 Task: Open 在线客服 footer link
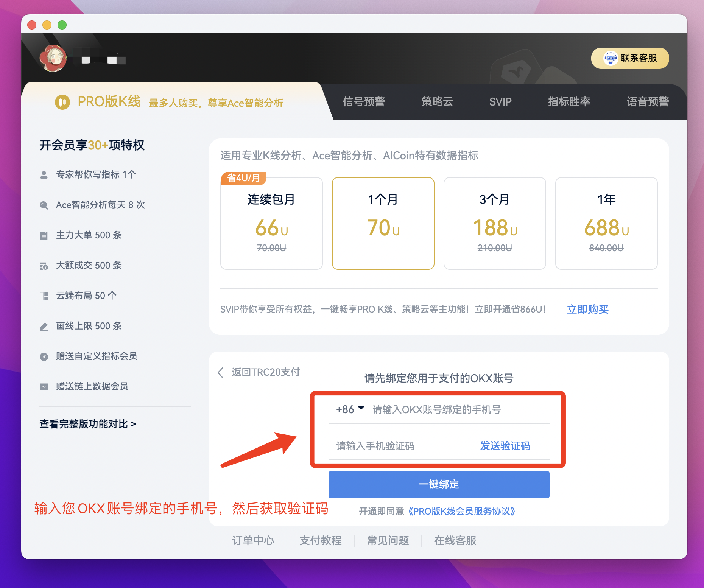coord(455,540)
